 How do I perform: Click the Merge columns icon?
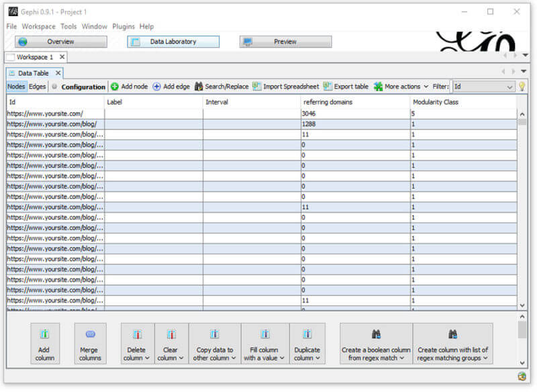click(x=91, y=334)
